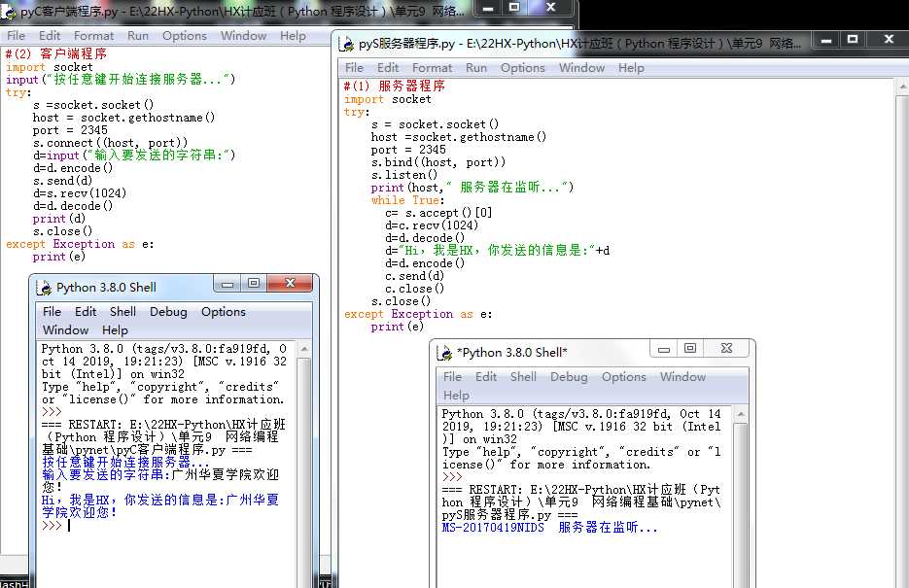
Task: Click the file icon in pyS服务器程序.py title bar
Action: point(346,44)
